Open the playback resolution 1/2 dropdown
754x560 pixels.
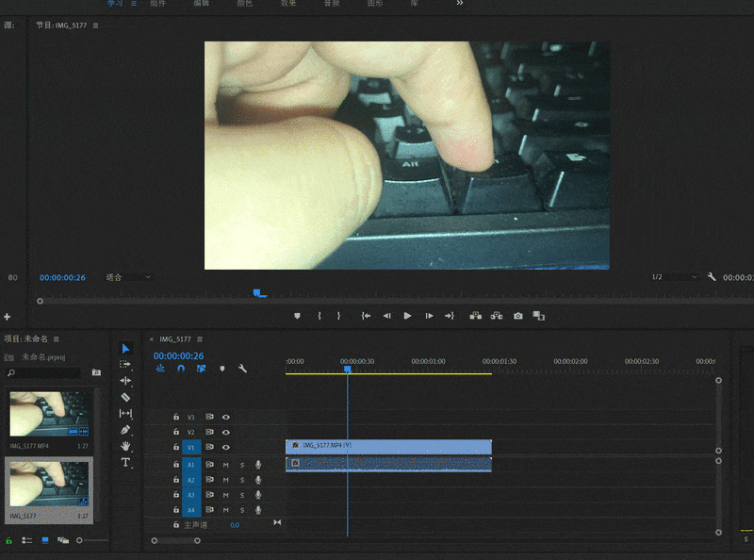(673, 277)
